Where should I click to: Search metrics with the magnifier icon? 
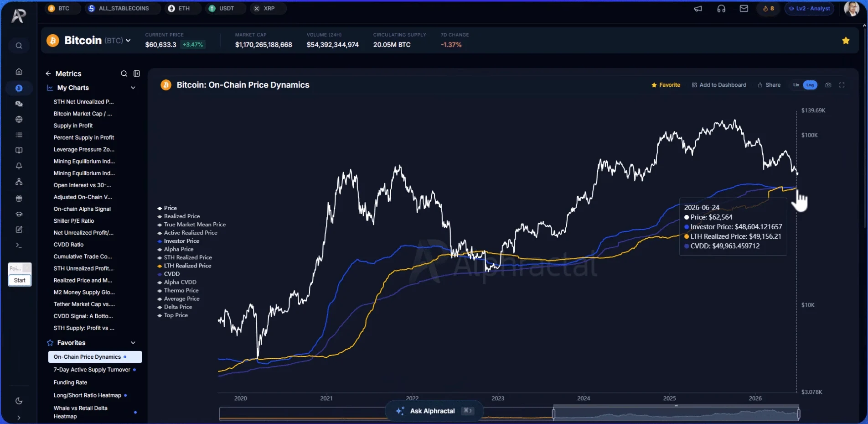point(124,73)
